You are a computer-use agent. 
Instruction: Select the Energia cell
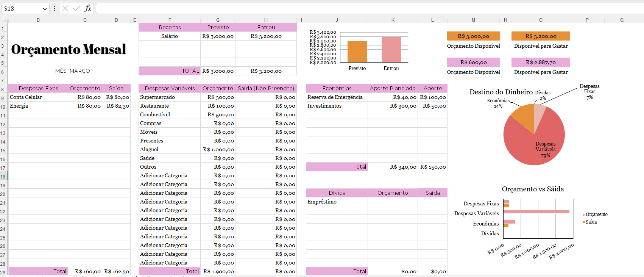pyautogui.click(x=38, y=106)
